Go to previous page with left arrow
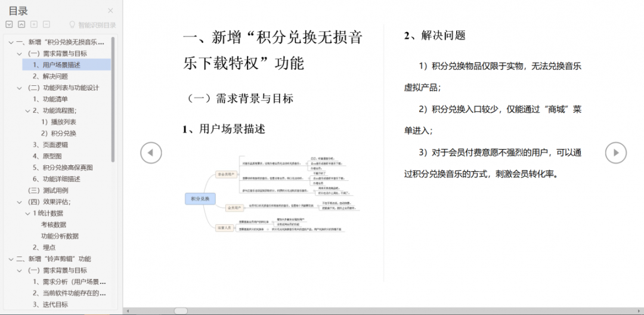This screenshot has width=644, height=315. [151, 153]
